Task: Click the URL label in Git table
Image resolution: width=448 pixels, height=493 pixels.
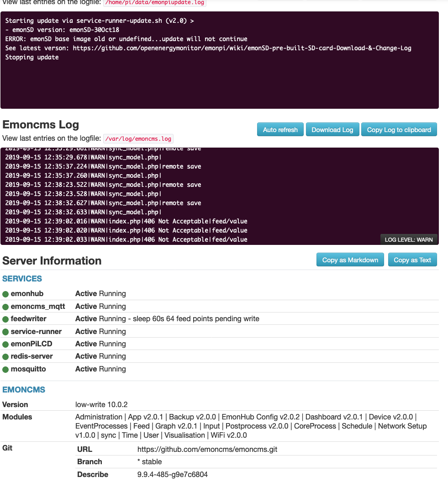Action: 85,449
